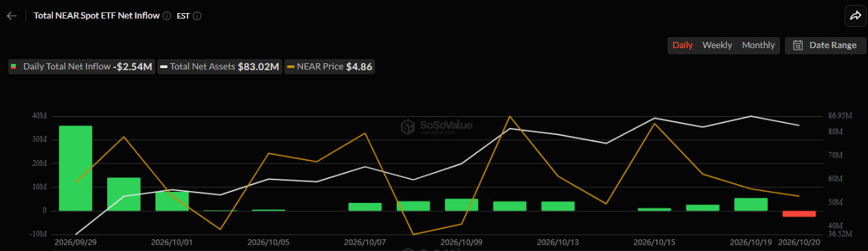Switch to the Monthly tab
The height and width of the screenshot is (251, 868).
[x=758, y=45]
